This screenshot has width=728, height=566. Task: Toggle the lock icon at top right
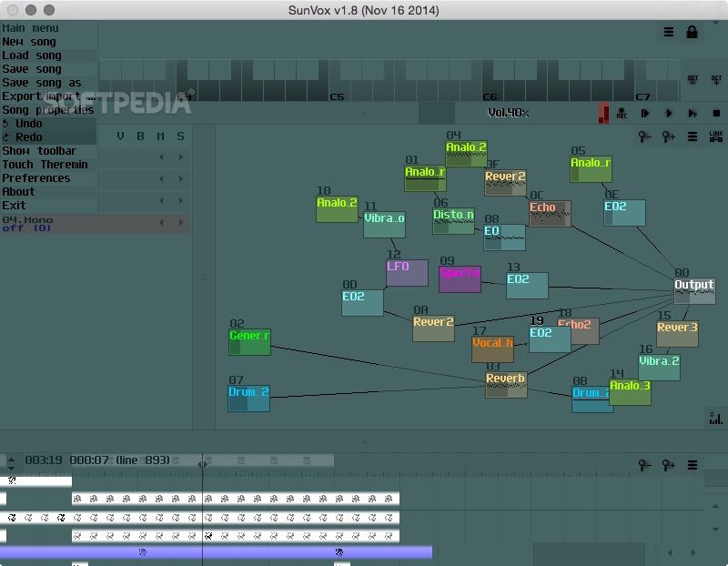pos(692,32)
